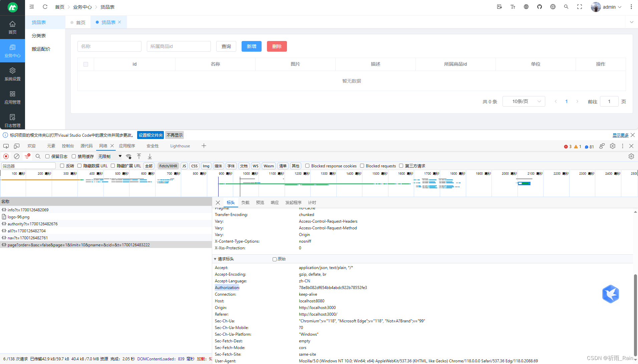Open 应用管理 in left sidebar
Viewport: 638px width, 364px height.
12,97
